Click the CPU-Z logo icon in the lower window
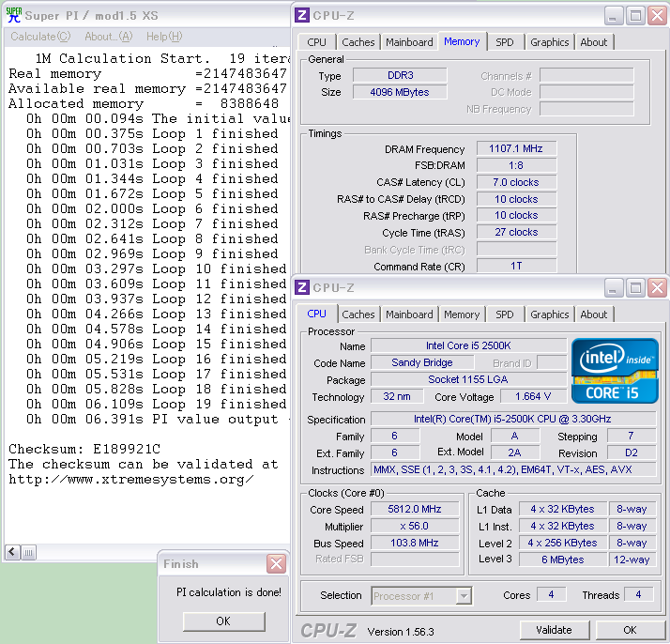Viewport: 670px width, 644px height. [301, 287]
